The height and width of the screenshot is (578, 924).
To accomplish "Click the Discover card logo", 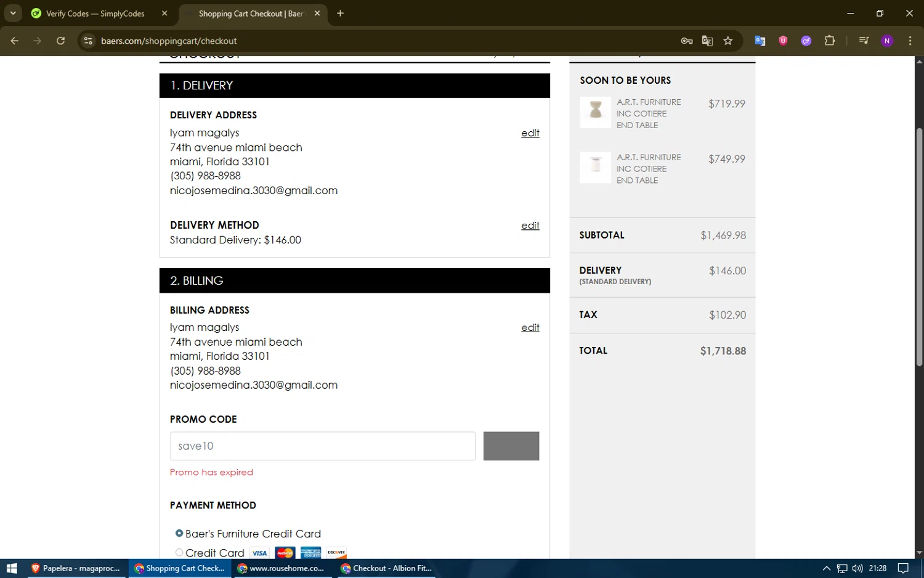I will [x=336, y=553].
